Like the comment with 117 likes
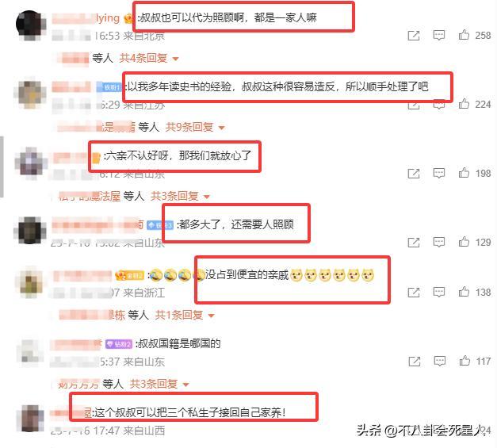 (465, 360)
